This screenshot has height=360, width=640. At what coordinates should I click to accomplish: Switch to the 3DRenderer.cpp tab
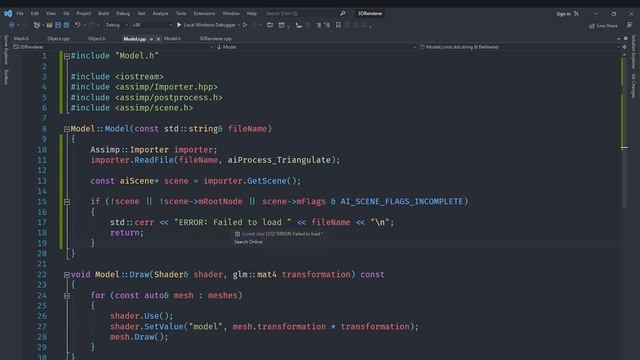(216, 39)
